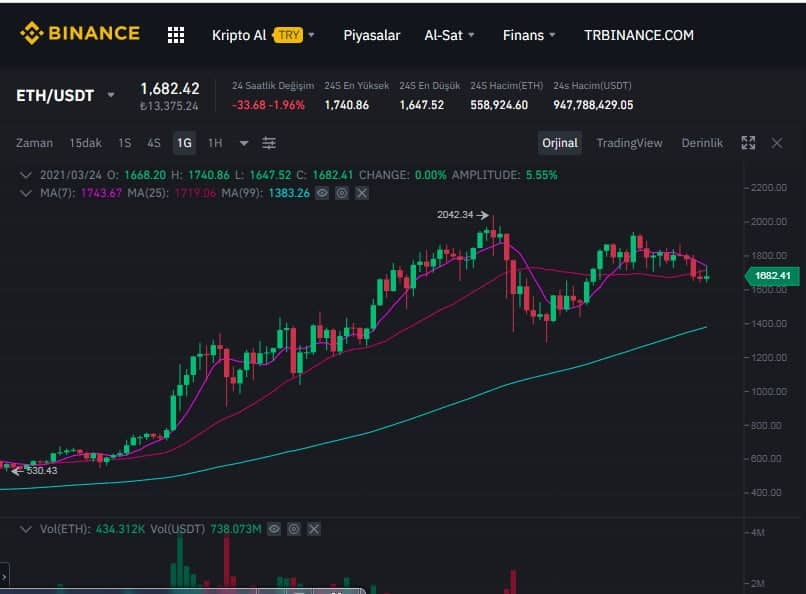Remove the MA indicator
Image resolution: width=806 pixels, height=594 pixels.
[362, 192]
